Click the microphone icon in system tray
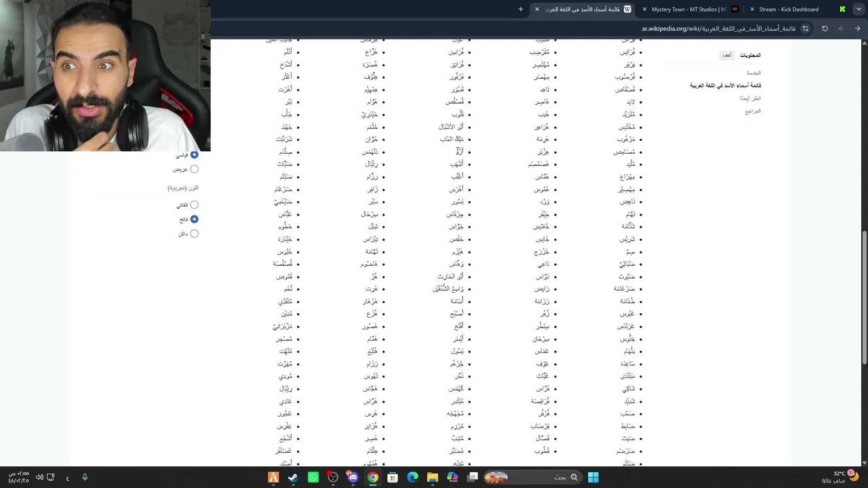 pos(85,477)
